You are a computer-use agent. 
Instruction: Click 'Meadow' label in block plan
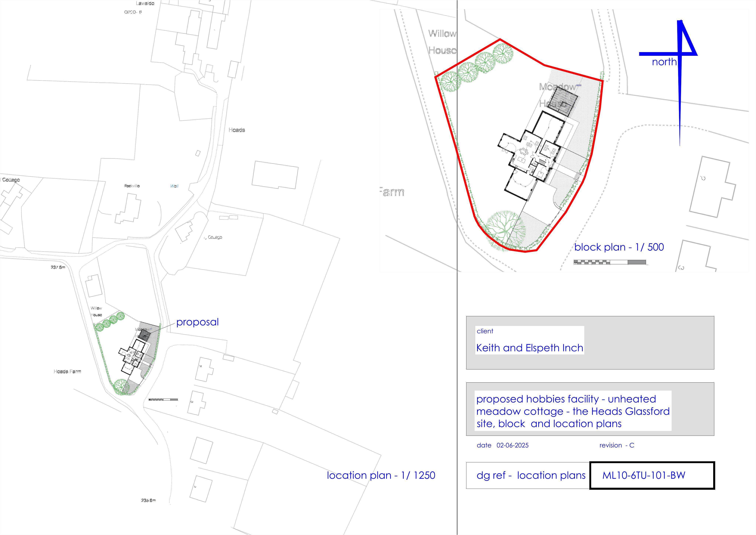(x=557, y=87)
